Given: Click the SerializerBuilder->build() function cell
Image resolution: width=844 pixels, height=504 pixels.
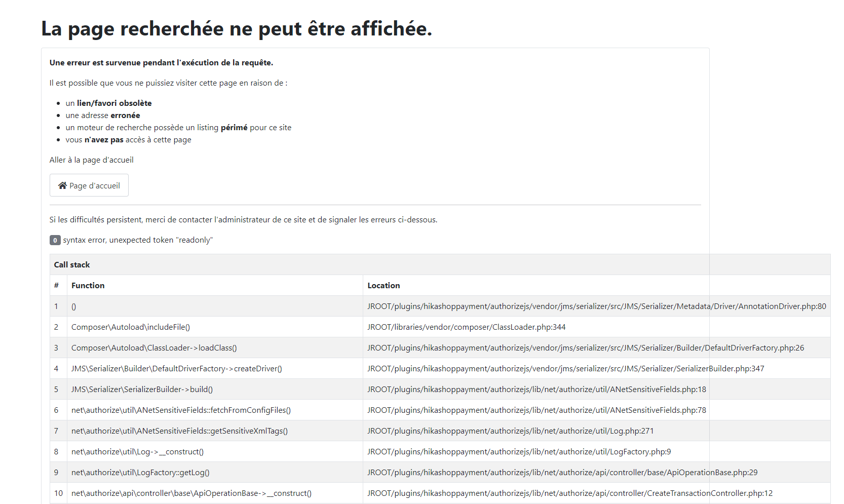Looking at the screenshot, I should tap(142, 389).
